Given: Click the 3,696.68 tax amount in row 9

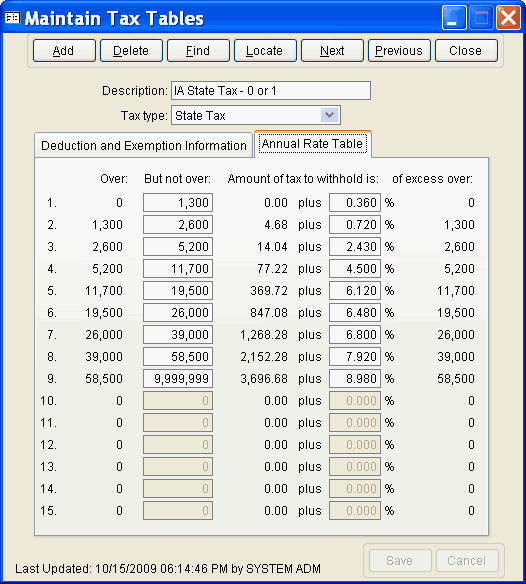Looking at the screenshot, I should click(264, 378).
